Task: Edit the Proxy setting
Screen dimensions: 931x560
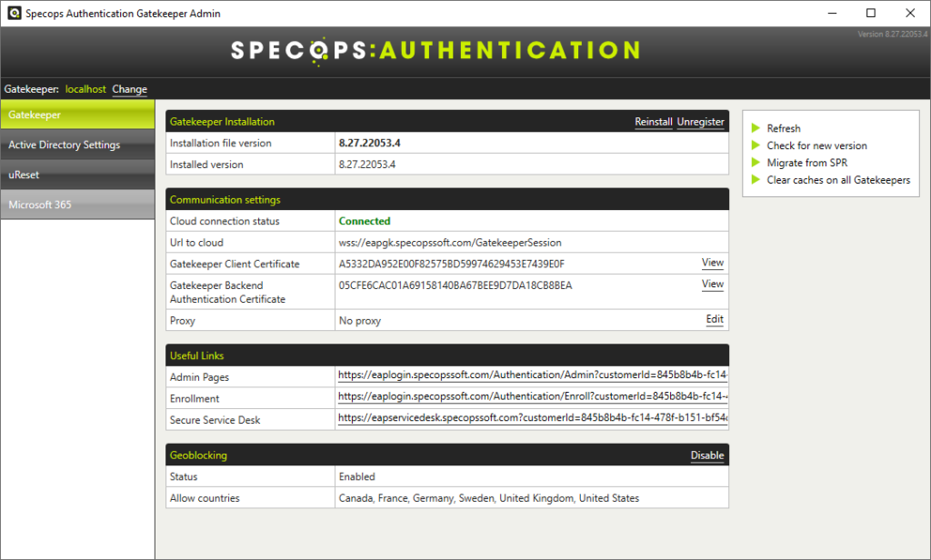Action: pos(715,319)
